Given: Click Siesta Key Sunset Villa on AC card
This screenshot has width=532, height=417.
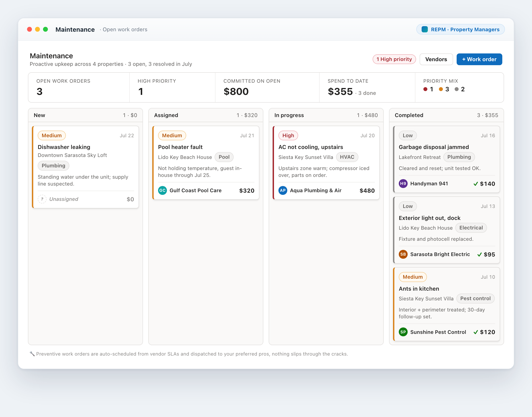Looking at the screenshot, I should (306, 157).
